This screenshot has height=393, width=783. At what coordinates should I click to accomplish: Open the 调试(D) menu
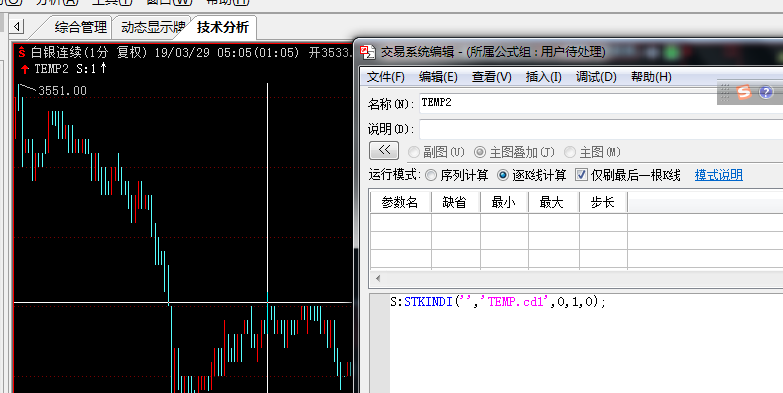596,77
